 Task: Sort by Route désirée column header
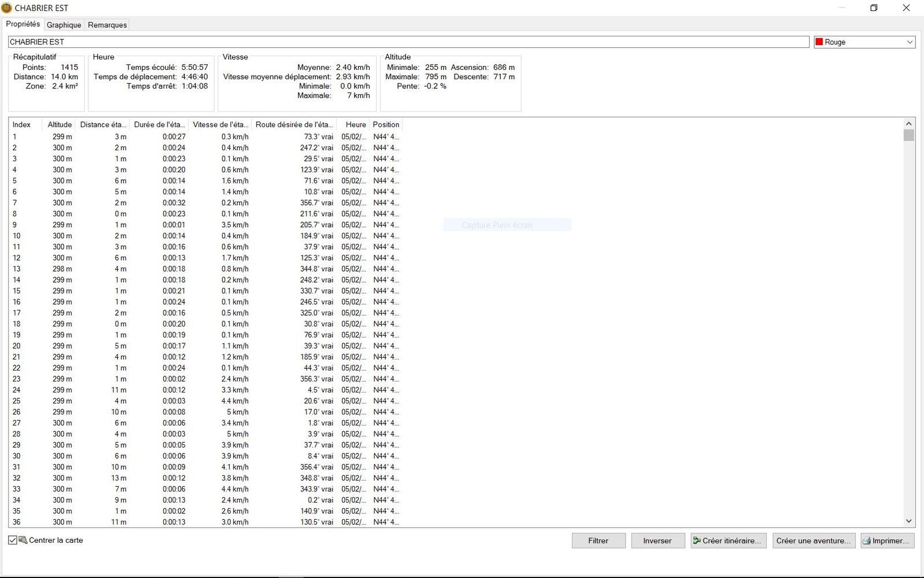294,124
